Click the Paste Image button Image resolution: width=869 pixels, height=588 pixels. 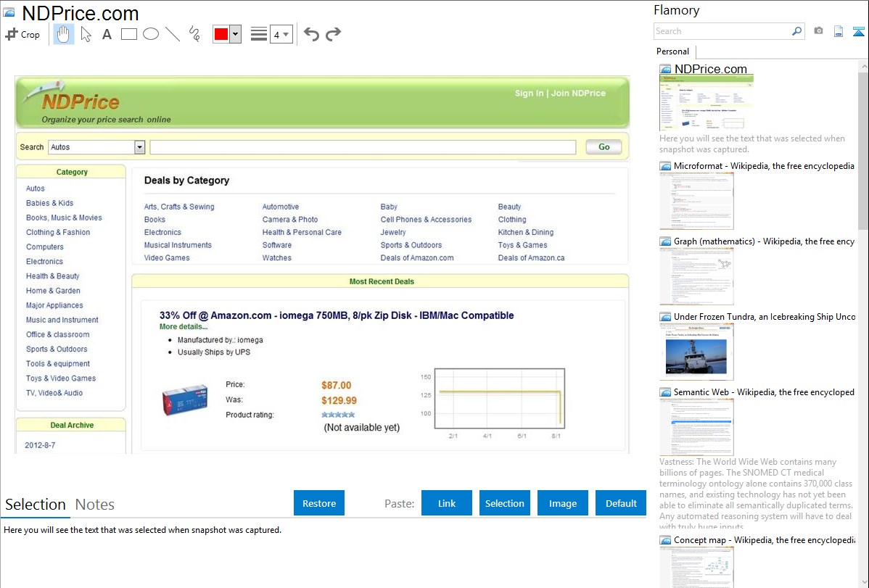tap(562, 503)
